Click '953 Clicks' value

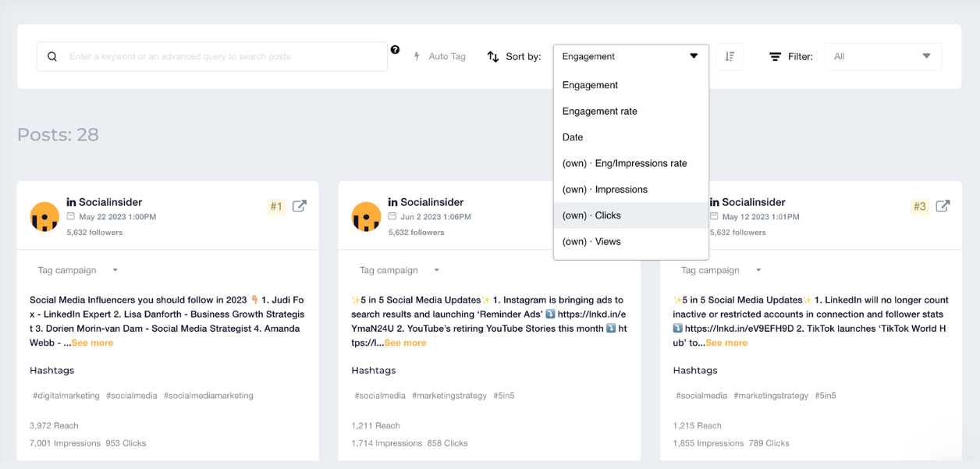click(x=126, y=443)
